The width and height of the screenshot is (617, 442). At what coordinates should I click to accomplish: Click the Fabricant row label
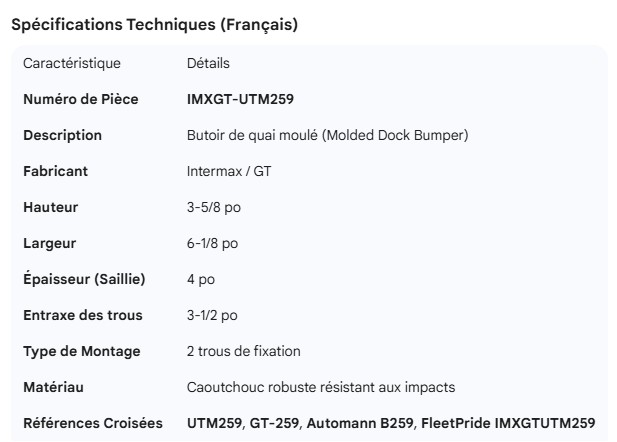(56, 171)
